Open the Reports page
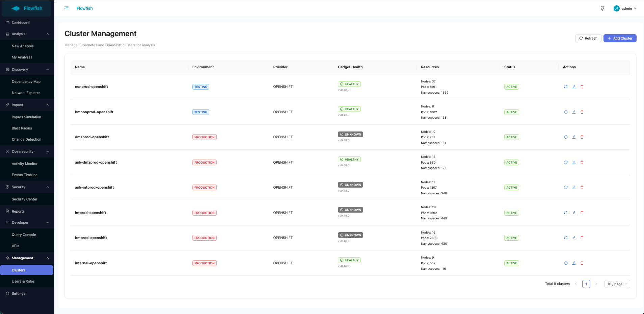This screenshot has width=644, height=314. click(x=27, y=211)
